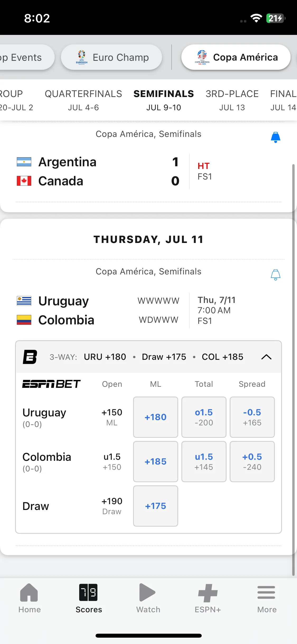Viewport: 297px width, 644px height.
Task: Tap the Uruguay flag icon
Action: pos(24,301)
